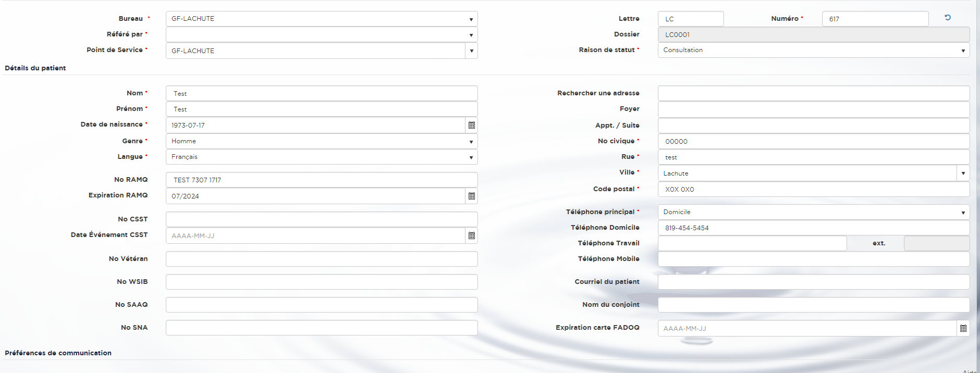Screen dimensions: 980x373
Task: Click the Rechercher une adresse field
Action: coord(813,93)
